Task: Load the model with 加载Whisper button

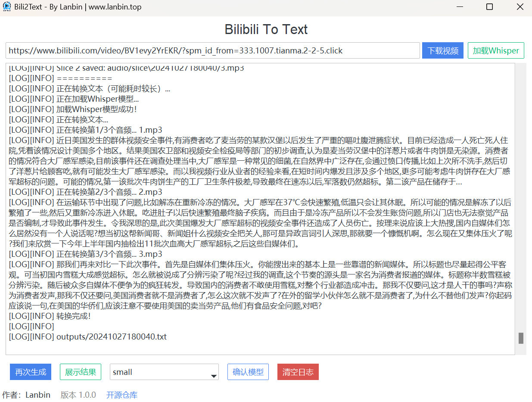Action: coord(496,50)
